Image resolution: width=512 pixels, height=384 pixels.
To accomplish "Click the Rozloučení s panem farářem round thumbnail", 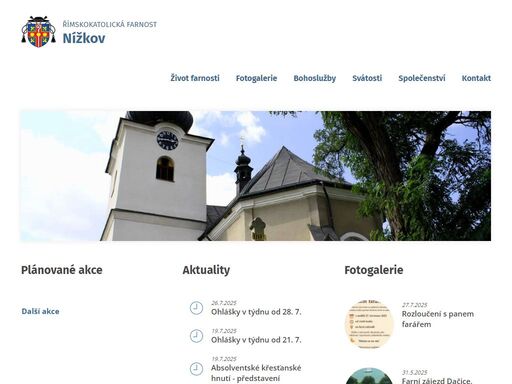I will 369,324.
